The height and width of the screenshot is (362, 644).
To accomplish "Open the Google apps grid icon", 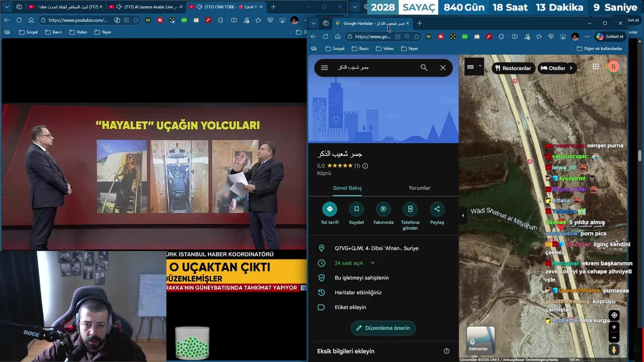I will (x=596, y=67).
